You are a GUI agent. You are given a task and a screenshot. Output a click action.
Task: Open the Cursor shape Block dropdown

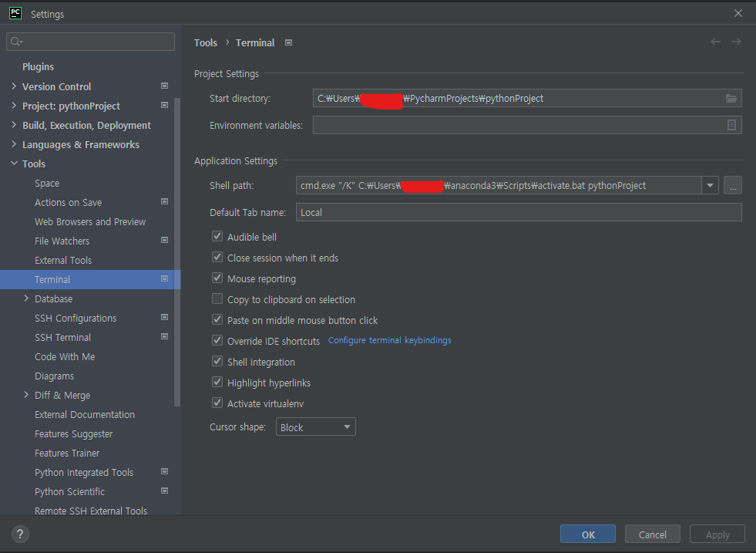tap(315, 427)
